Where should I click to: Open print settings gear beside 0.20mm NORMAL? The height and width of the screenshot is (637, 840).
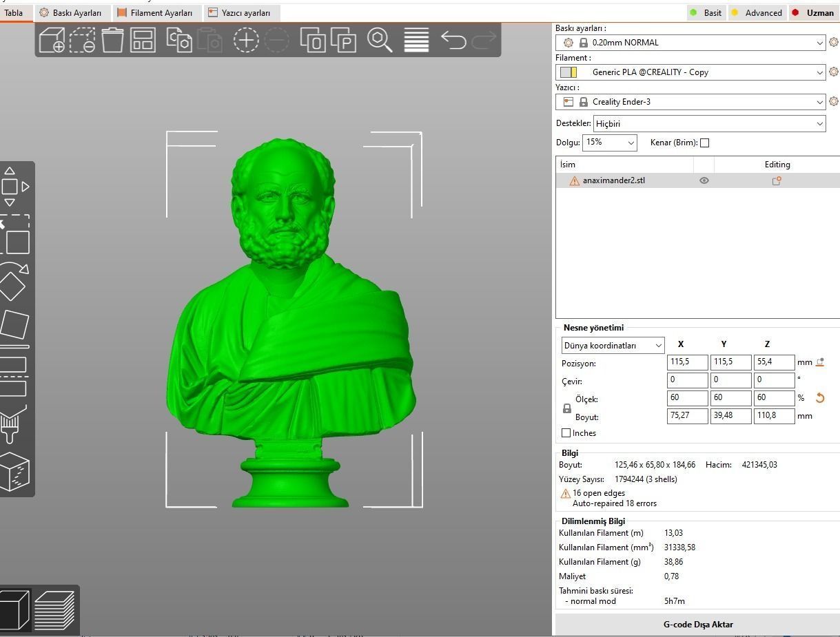tap(833, 42)
